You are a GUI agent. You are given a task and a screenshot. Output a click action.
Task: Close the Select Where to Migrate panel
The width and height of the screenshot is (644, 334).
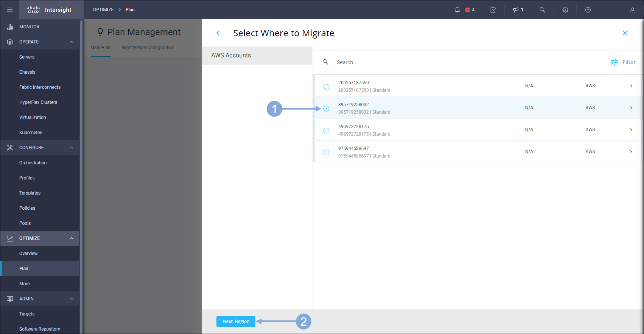click(625, 33)
